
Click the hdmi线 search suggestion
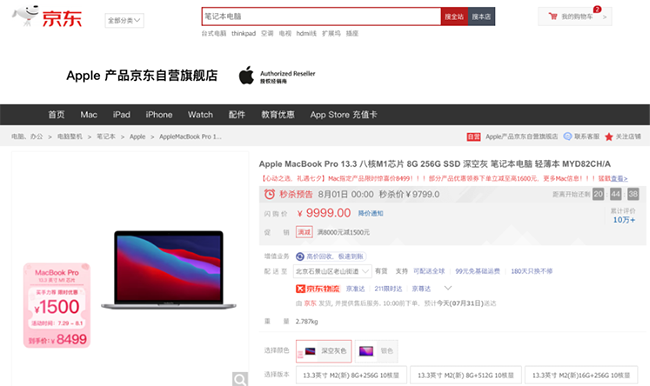[x=306, y=34]
